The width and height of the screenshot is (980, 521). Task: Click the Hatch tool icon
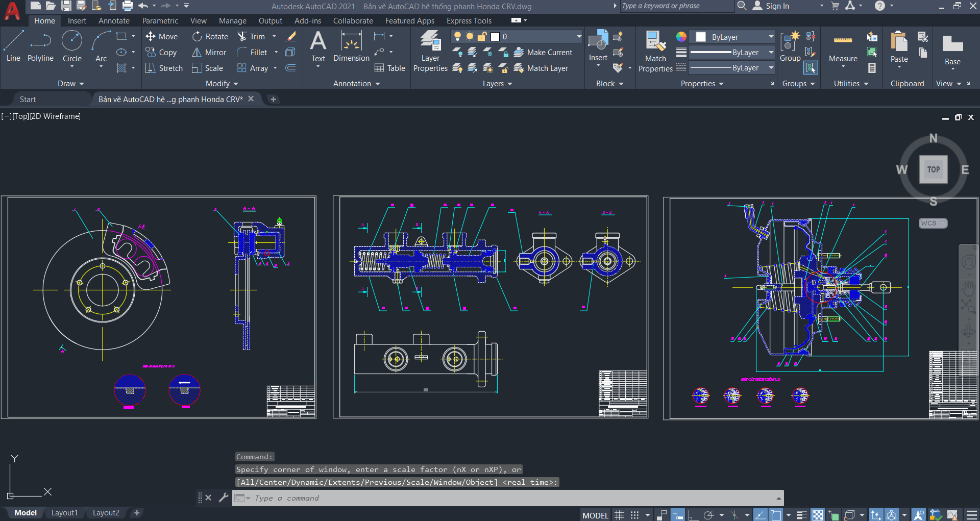pyautogui.click(x=121, y=68)
